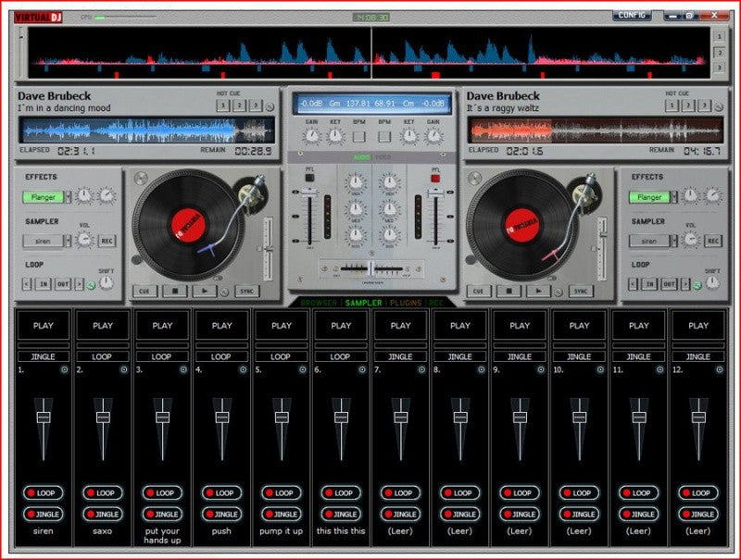
Task: Sync the right deck tempo
Action: tap(581, 291)
